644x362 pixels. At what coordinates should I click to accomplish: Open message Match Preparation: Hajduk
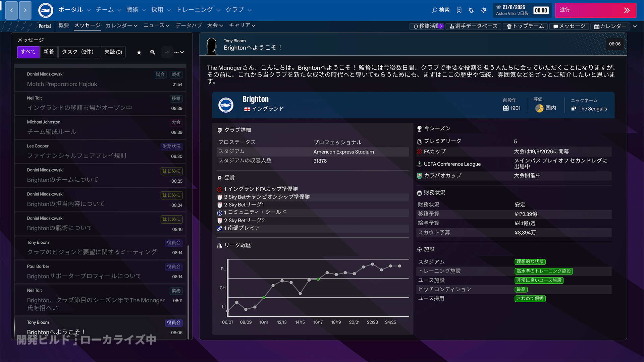tap(100, 79)
